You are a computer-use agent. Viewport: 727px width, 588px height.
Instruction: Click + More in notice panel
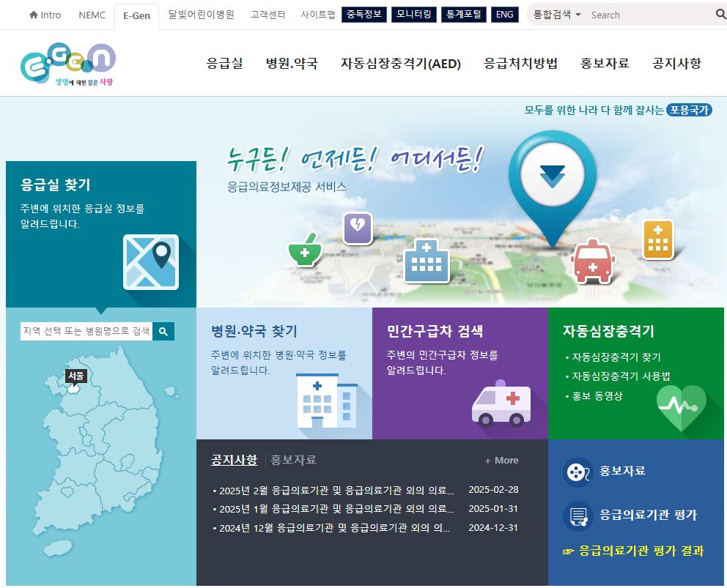(501, 461)
